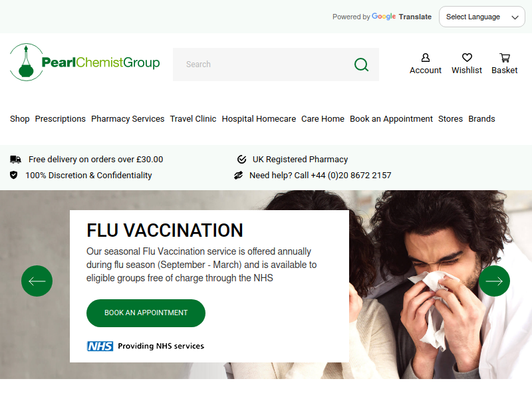Open the Account icon
Image resolution: width=532 pixels, height=399 pixels.
coord(426,58)
